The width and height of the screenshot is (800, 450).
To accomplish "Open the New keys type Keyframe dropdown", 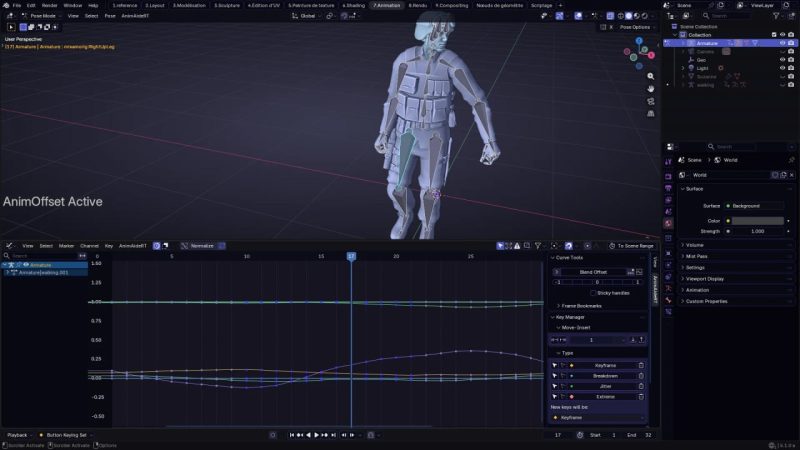I will click(x=598, y=418).
